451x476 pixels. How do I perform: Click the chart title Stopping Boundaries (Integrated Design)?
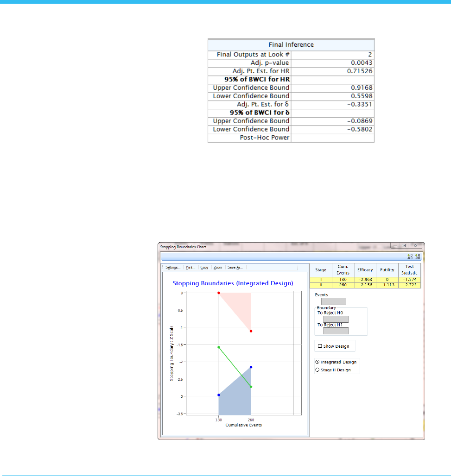tap(233, 283)
